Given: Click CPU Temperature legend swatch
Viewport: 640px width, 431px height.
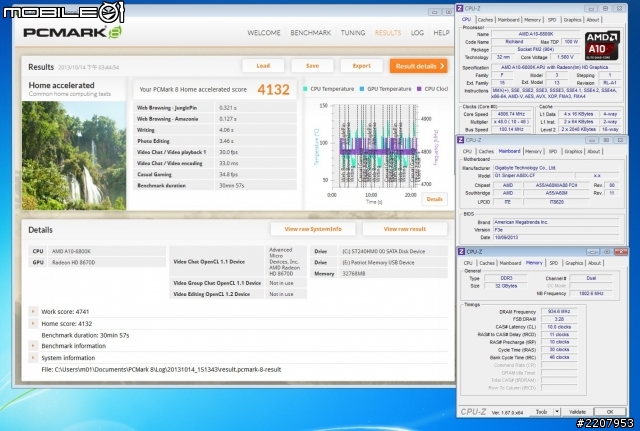Looking at the screenshot, I should coord(305,89).
